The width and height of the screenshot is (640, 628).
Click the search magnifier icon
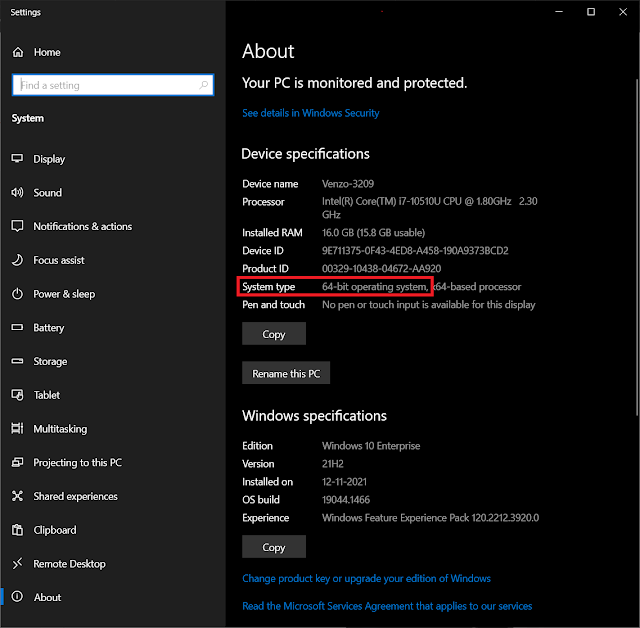coord(204,85)
